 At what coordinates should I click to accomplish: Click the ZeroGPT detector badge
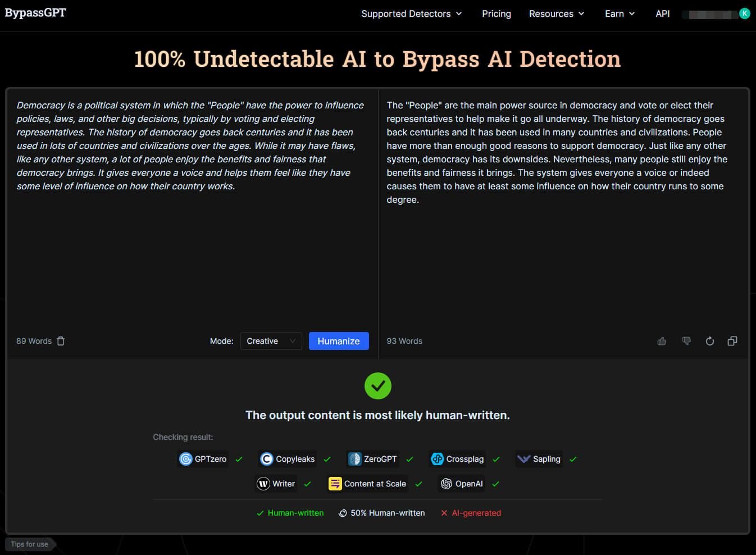click(x=373, y=459)
